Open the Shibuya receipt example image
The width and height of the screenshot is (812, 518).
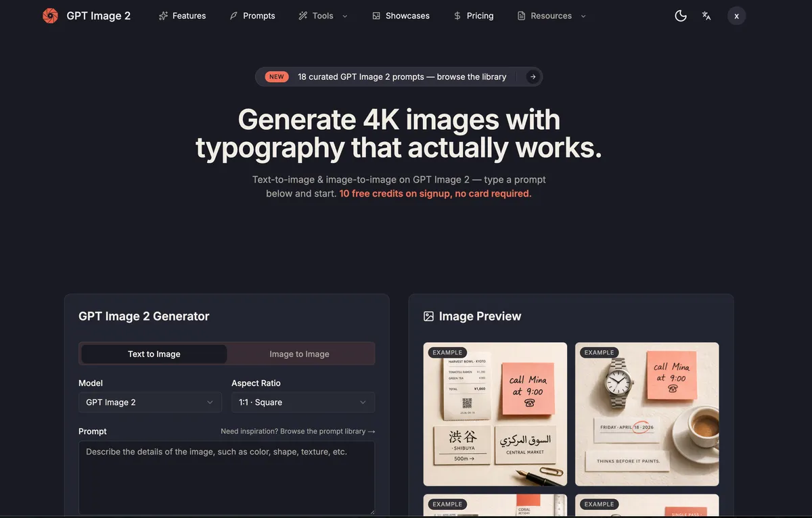click(495, 414)
